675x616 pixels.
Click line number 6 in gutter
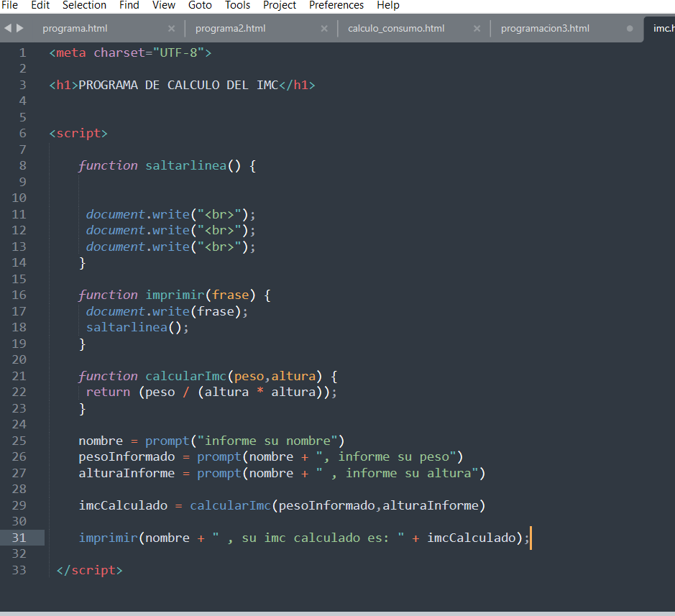click(22, 134)
